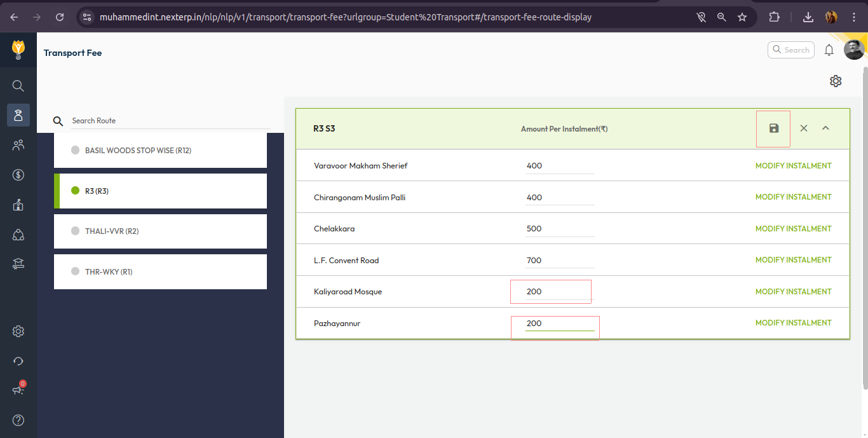
Task: Click the Search Route input field
Action: (170, 121)
